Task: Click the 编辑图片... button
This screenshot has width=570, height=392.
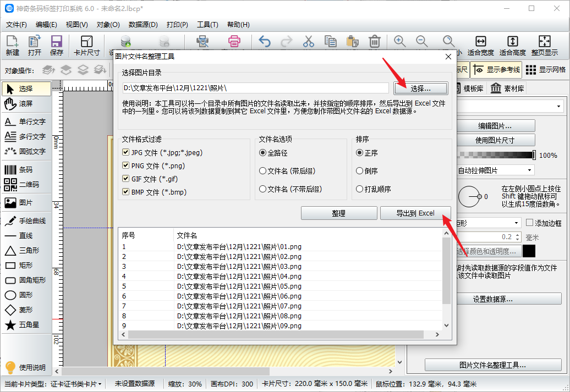Action: click(495, 126)
